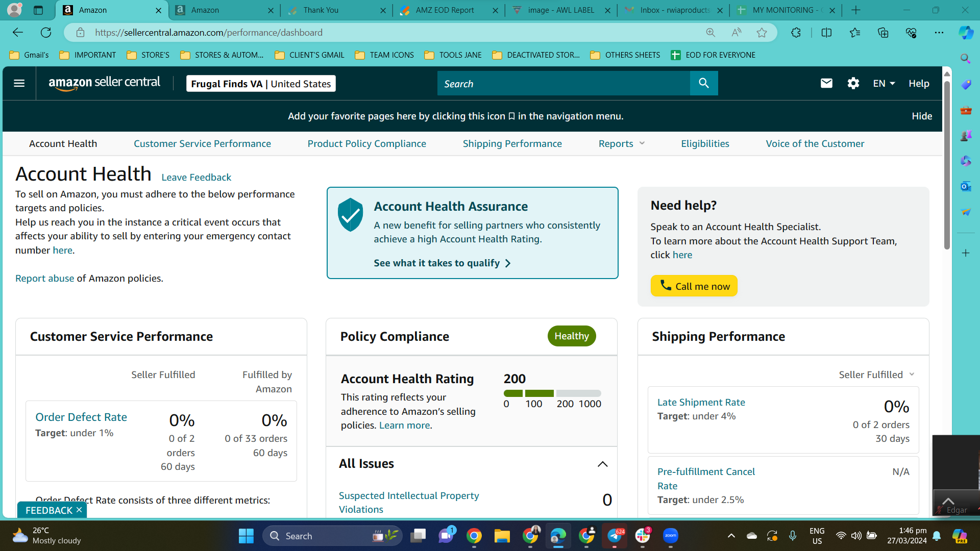Viewport: 980px width, 551px height.
Task: Refresh the current page
Action: tap(46, 33)
